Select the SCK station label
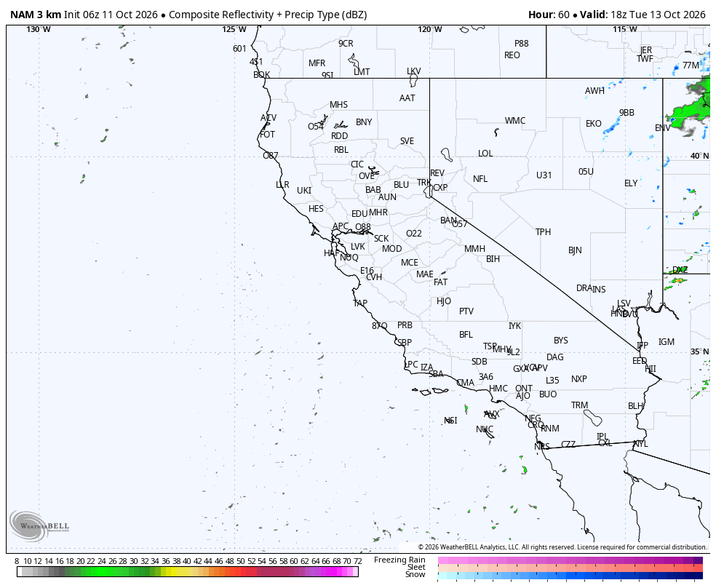716x588 pixels. coord(381,239)
